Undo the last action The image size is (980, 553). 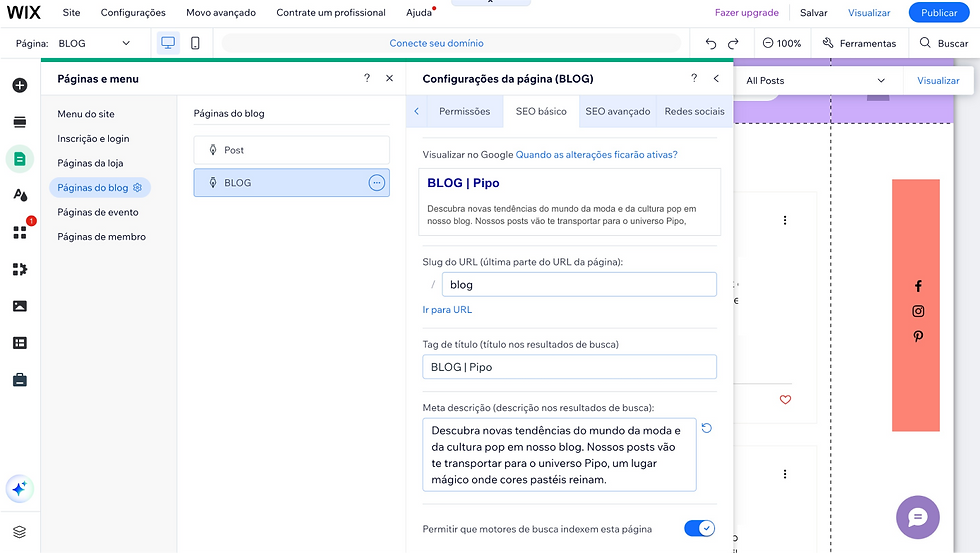pos(711,43)
